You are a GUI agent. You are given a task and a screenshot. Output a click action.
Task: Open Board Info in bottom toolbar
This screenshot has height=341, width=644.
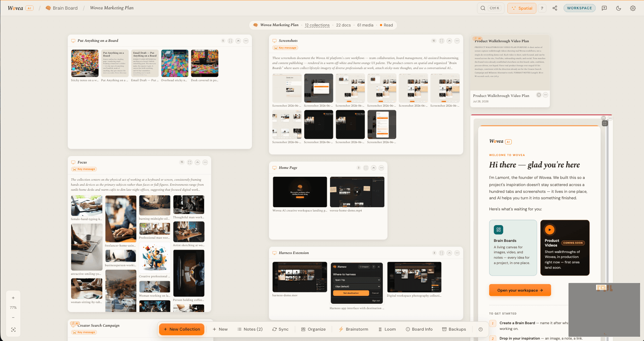(419, 329)
